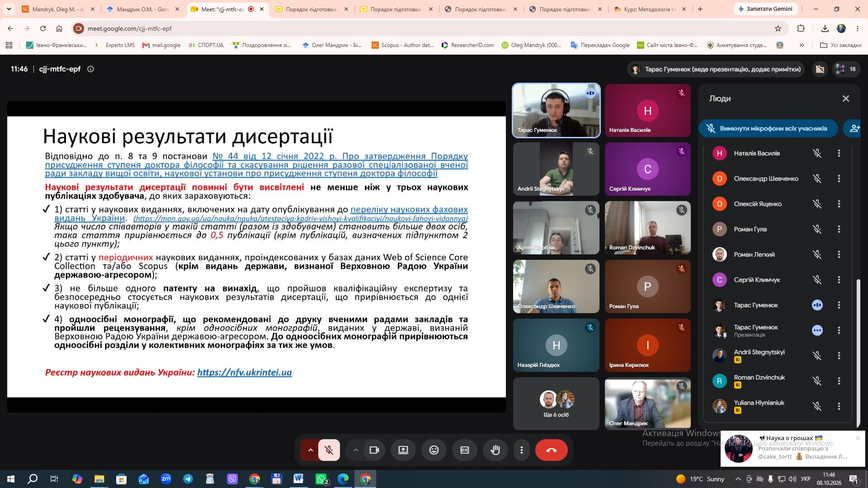
Task: Open meeting details info icon
Action: point(90,69)
